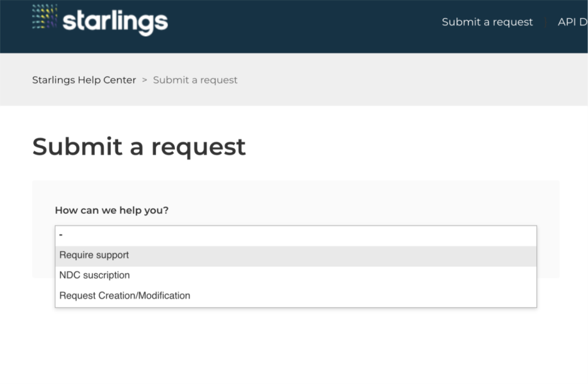Click blank white area below the dropdown
Viewport: 588px width, 384px height.
294,346
